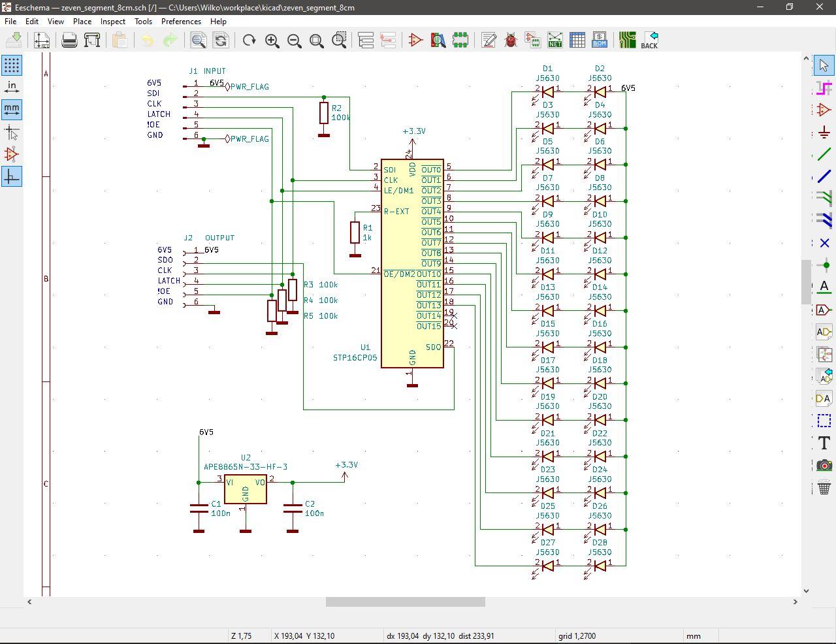
Task: Annotate schematic symbols
Action: coord(489,40)
